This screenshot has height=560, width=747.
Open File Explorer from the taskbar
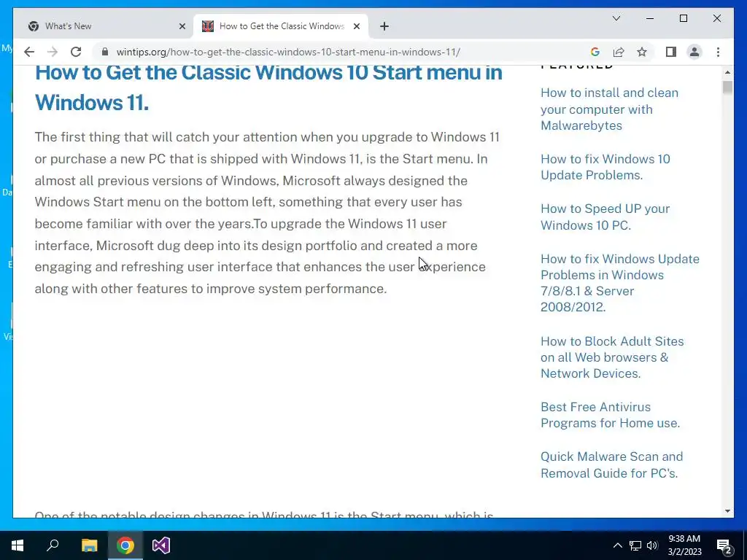coord(89,545)
